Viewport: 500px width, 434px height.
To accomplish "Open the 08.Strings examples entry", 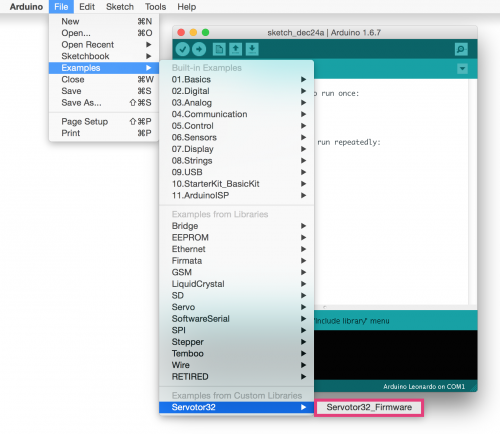I will (x=237, y=161).
